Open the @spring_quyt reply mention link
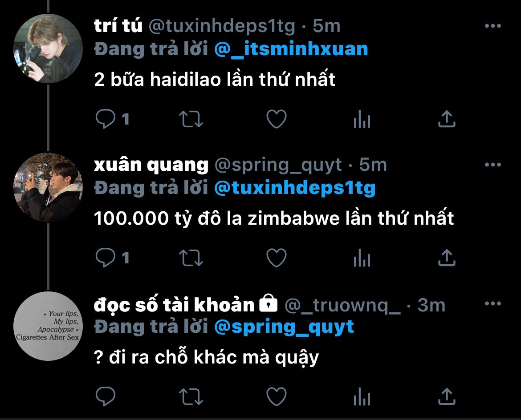 click(284, 327)
